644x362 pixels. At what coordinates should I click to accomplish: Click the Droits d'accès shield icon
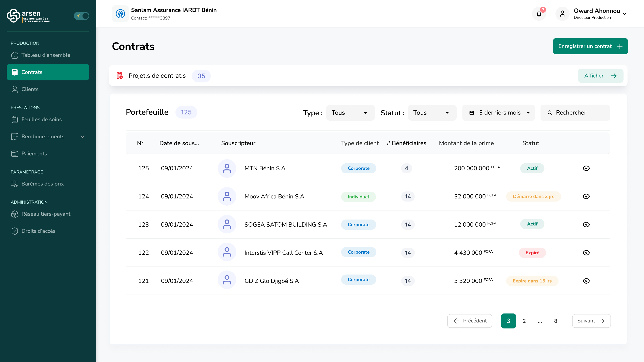[15, 231]
